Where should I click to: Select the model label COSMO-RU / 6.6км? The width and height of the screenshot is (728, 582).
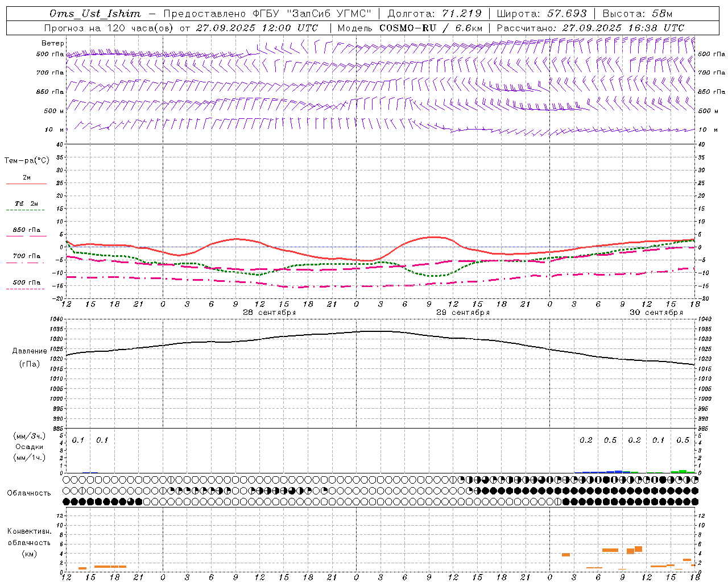(x=431, y=27)
